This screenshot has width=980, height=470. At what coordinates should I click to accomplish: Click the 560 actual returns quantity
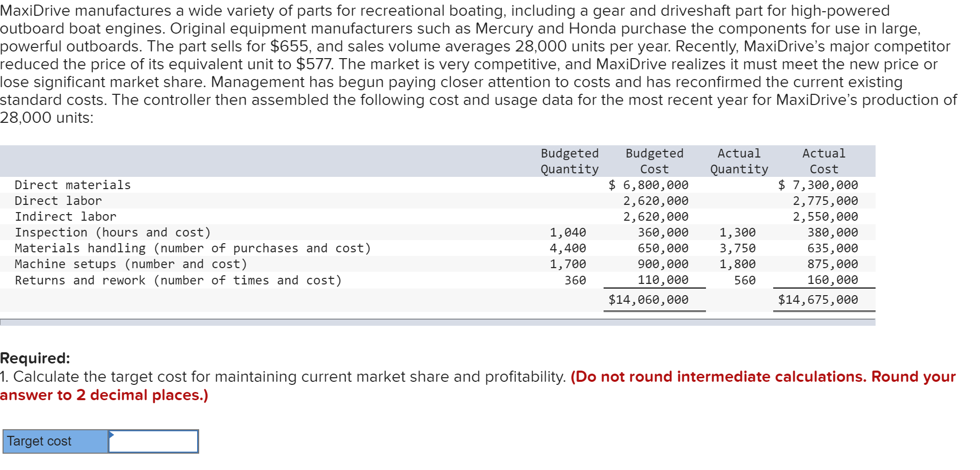pos(745,280)
